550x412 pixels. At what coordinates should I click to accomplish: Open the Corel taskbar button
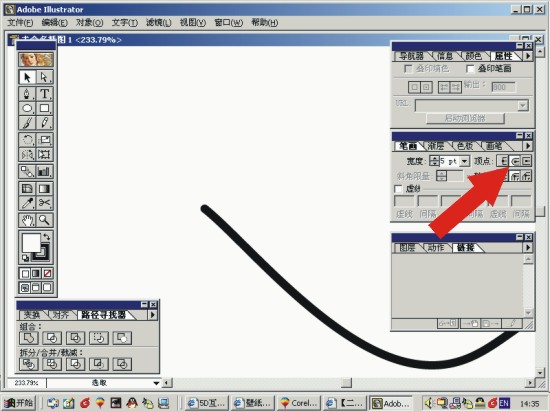coord(299,403)
